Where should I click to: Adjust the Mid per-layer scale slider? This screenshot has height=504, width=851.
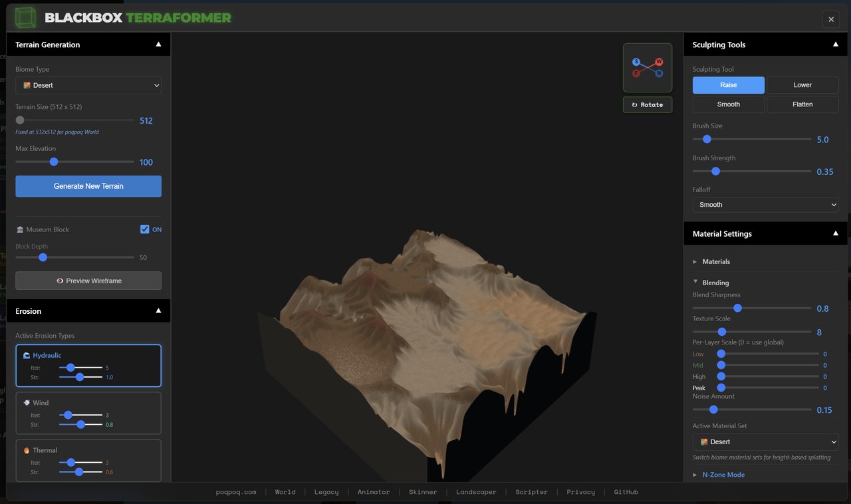tap(767, 365)
